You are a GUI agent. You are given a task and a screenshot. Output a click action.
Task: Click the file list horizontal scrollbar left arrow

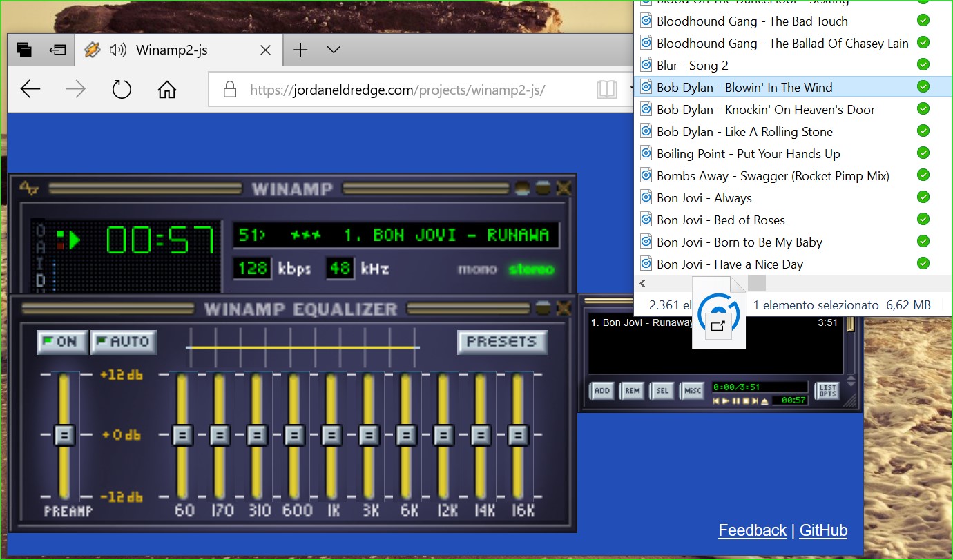pos(643,283)
